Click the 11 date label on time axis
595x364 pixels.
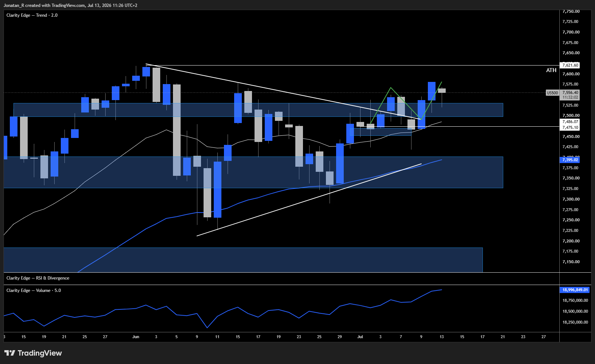[217, 337]
